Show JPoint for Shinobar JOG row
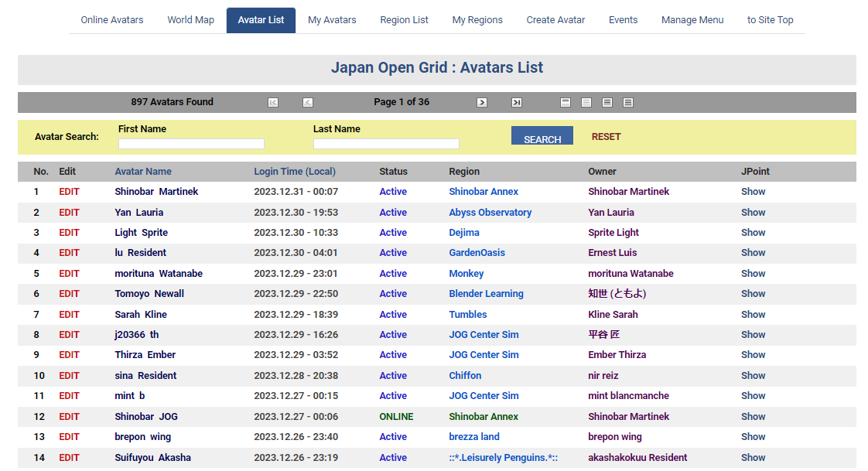 (x=753, y=417)
